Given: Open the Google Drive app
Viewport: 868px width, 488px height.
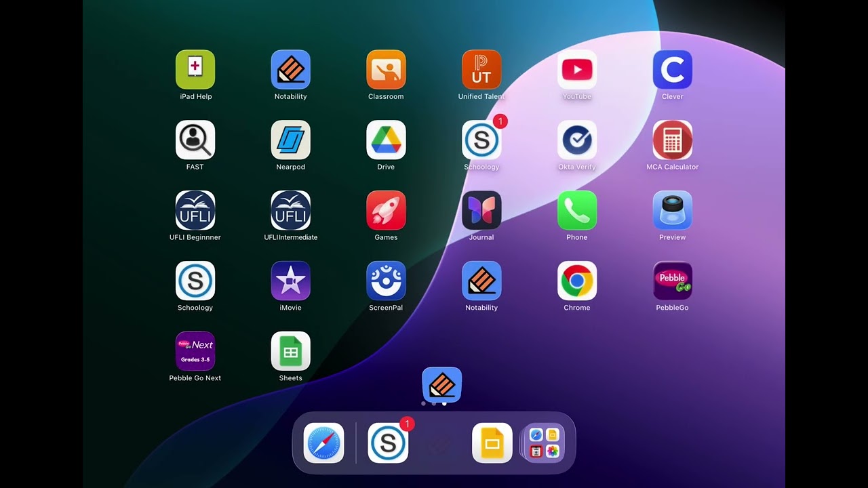Looking at the screenshot, I should [386, 140].
